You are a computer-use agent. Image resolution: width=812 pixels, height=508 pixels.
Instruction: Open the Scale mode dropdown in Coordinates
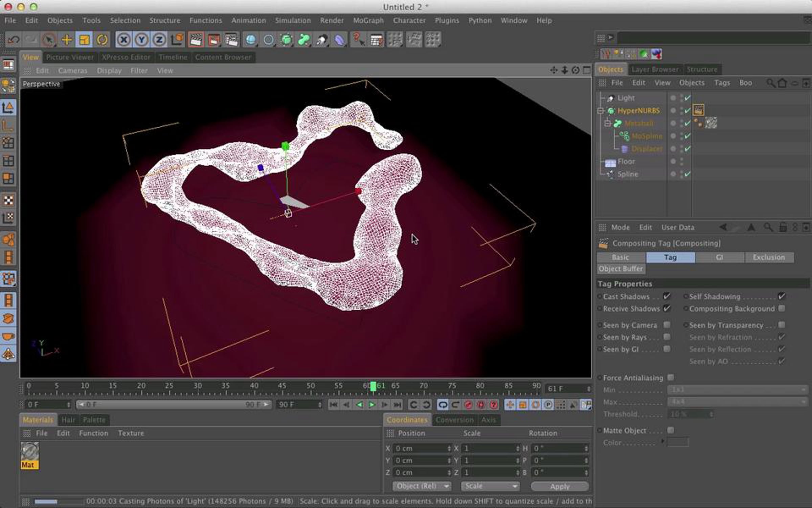490,486
